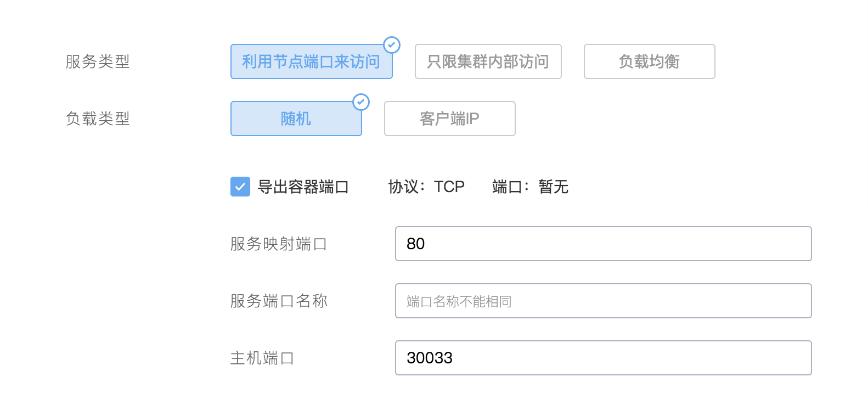Viewport: 868px width, 416px height.
Task: Focus the 服务映射端口 field containing 80
Action: 603,244
